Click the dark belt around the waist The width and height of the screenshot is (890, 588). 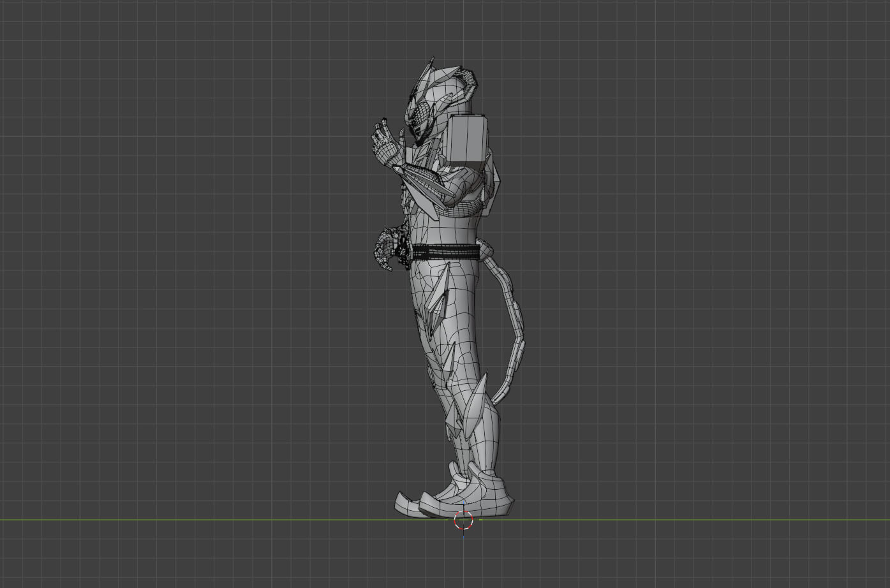point(445,253)
